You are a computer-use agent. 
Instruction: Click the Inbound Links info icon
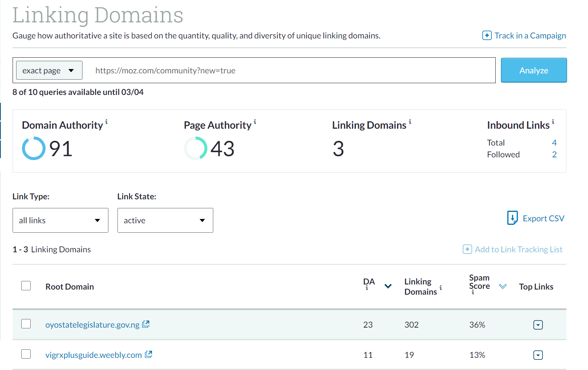[553, 122]
